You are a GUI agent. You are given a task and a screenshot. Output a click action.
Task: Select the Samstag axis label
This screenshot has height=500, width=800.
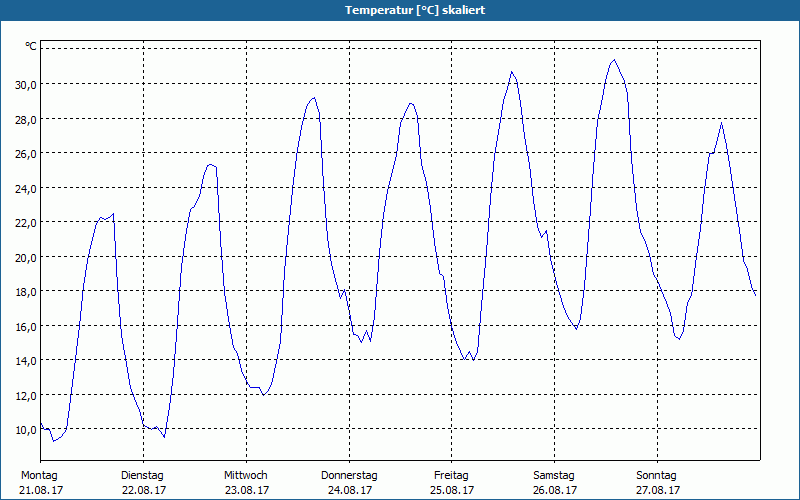[x=554, y=476]
